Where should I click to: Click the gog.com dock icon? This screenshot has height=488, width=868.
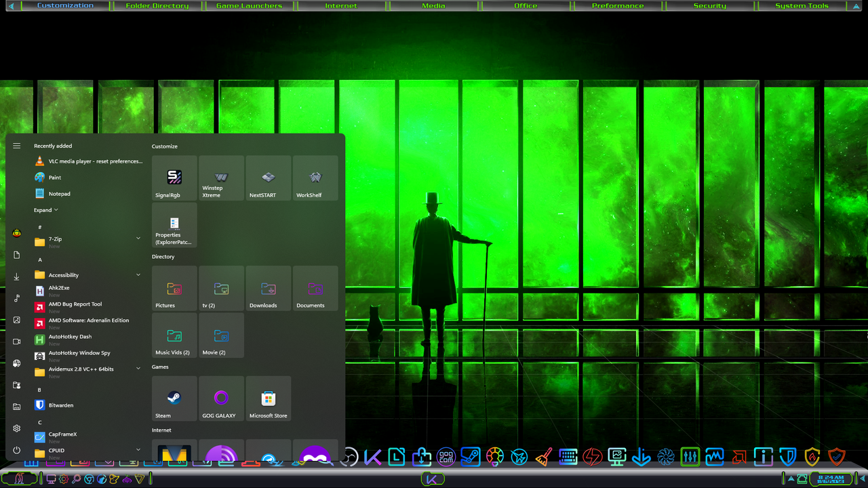tap(446, 457)
